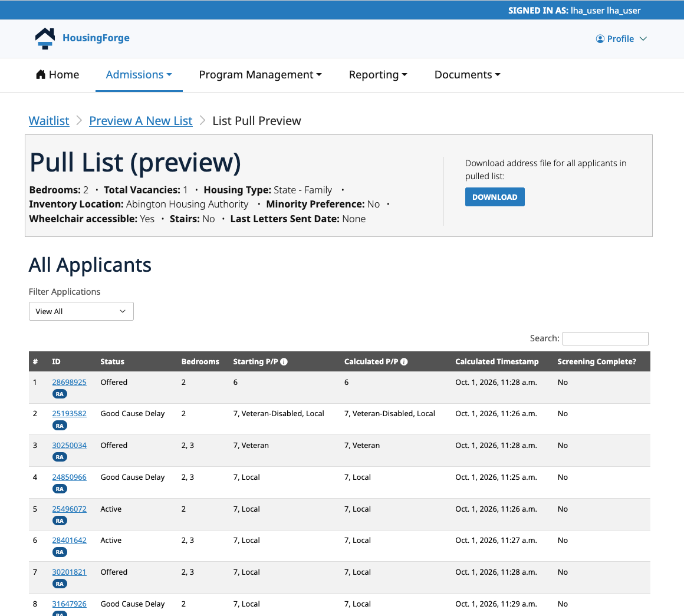Click the Download address file button
The image size is (684, 616).
pyautogui.click(x=495, y=197)
